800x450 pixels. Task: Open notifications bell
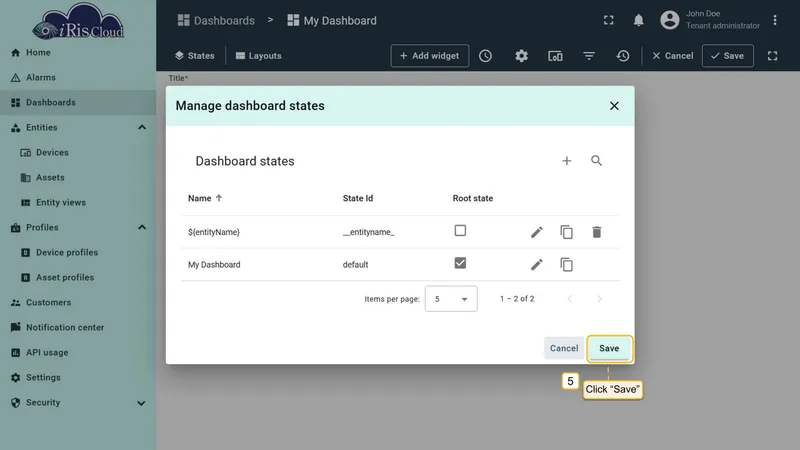click(638, 20)
